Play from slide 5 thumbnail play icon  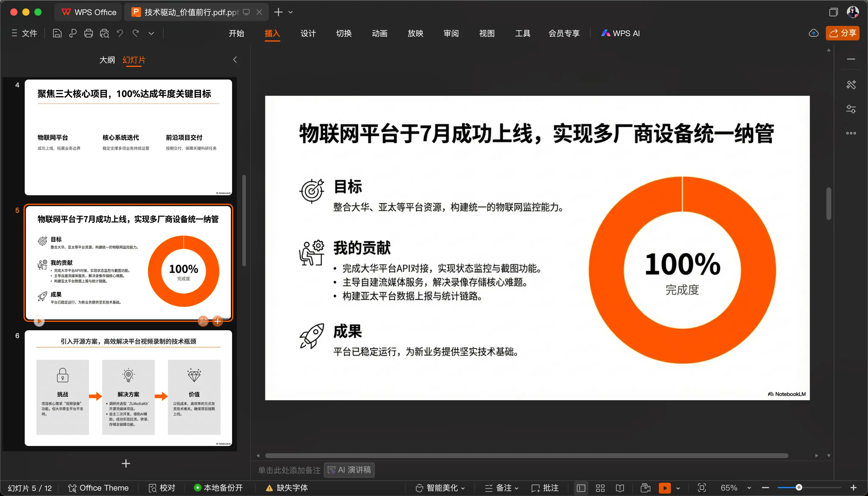pyautogui.click(x=39, y=321)
